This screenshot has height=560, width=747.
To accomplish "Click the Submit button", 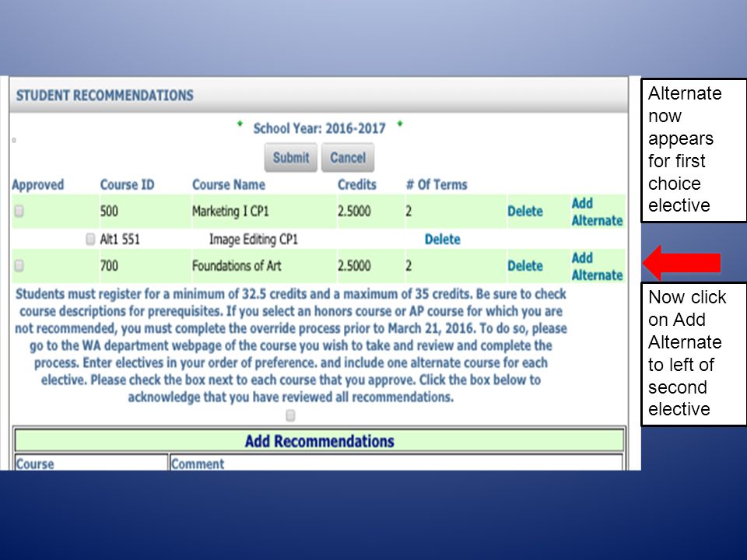I will tap(290, 158).
